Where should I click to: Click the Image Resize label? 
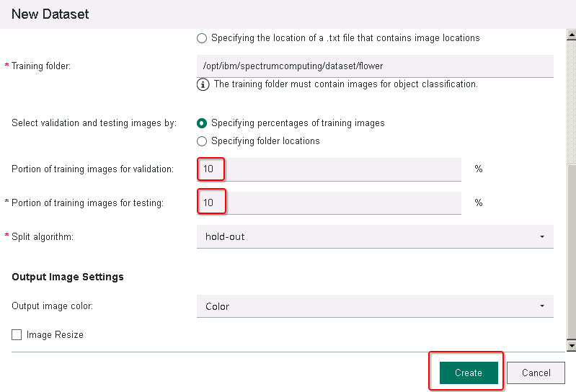(55, 335)
